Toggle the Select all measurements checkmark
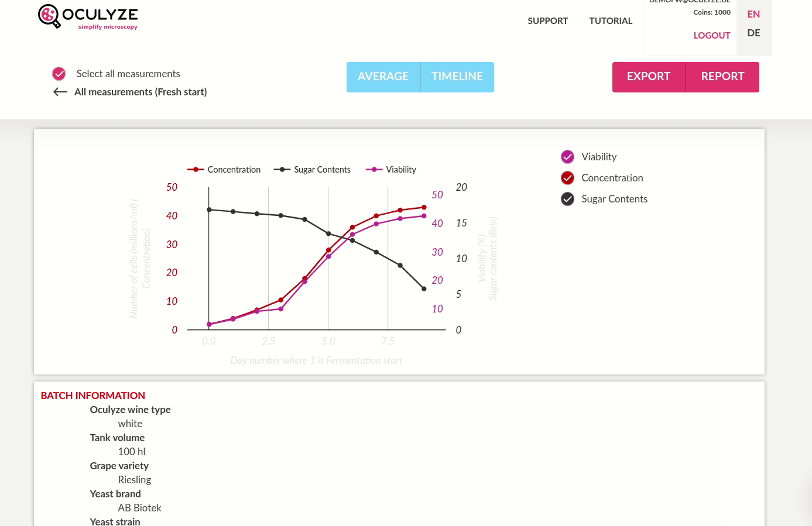The width and height of the screenshot is (812, 526). click(59, 74)
